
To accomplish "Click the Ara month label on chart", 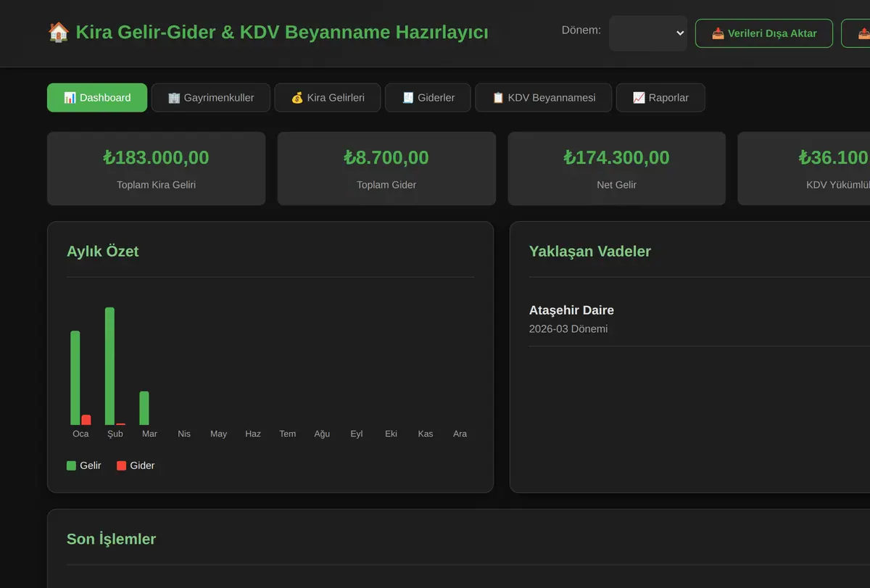I will pos(460,434).
